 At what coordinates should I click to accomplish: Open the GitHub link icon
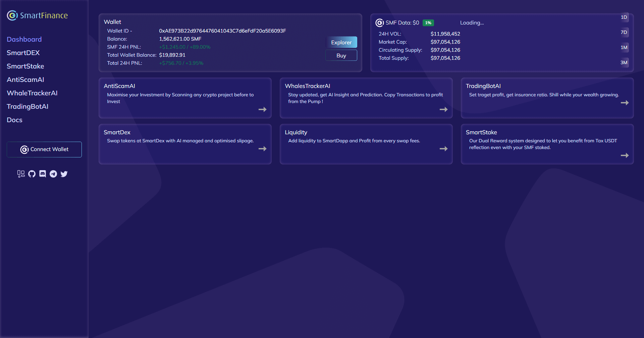(x=32, y=174)
